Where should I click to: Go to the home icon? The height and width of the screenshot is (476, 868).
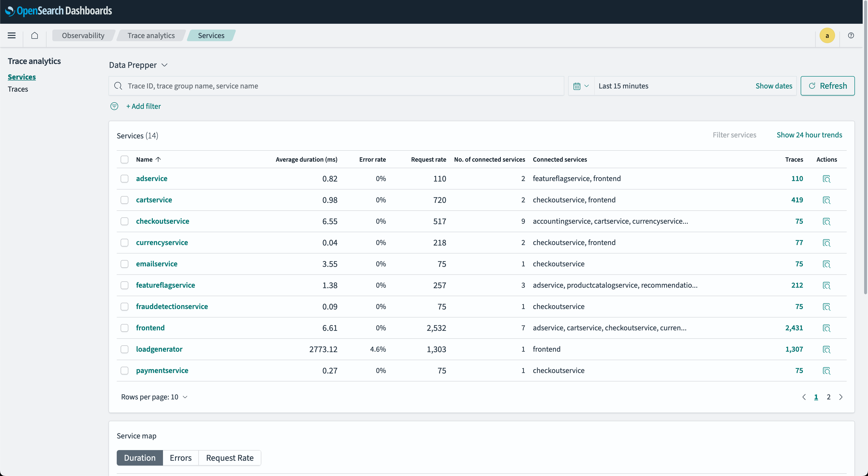[34, 35]
